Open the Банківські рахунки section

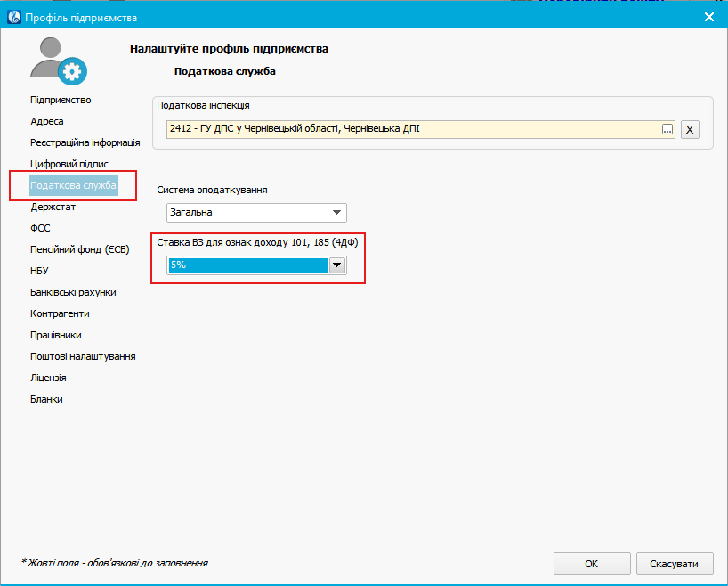click(x=73, y=292)
